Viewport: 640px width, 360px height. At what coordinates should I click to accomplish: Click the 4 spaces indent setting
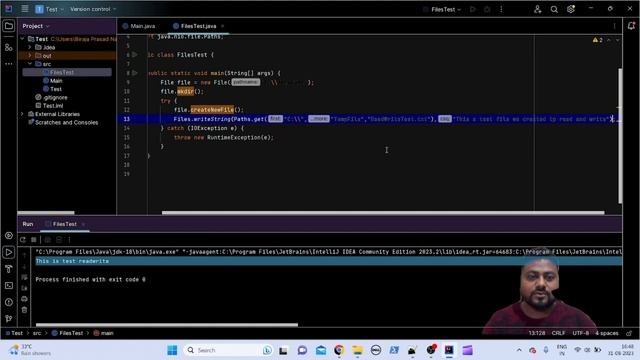point(607,333)
